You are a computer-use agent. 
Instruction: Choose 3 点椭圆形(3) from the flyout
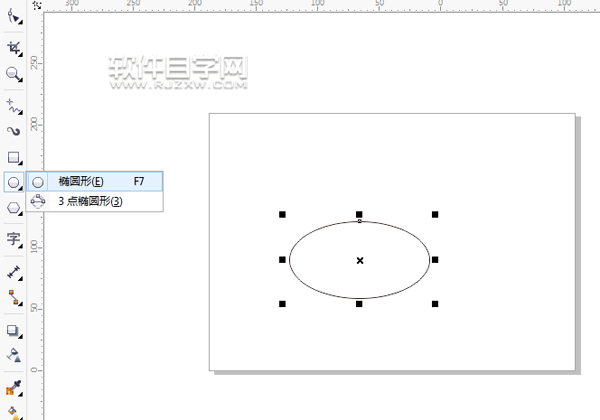pos(95,201)
